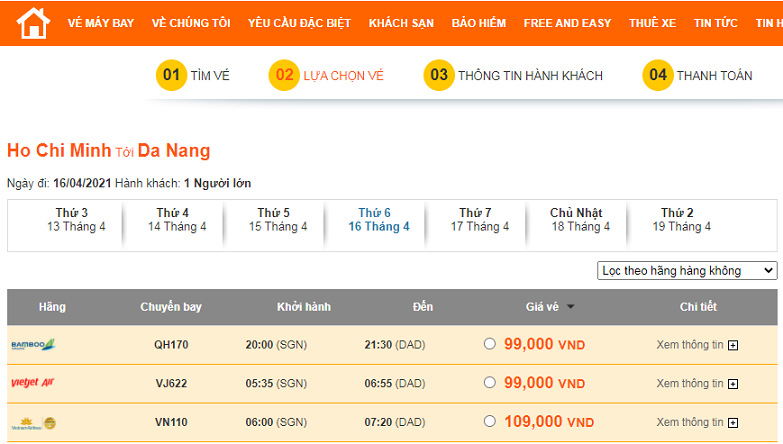The height and width of the screenshot is (444, 783).
Task: Select the VN110 109,000 VND fare radio
Action: pyautogui.click(x=490, y=421)
